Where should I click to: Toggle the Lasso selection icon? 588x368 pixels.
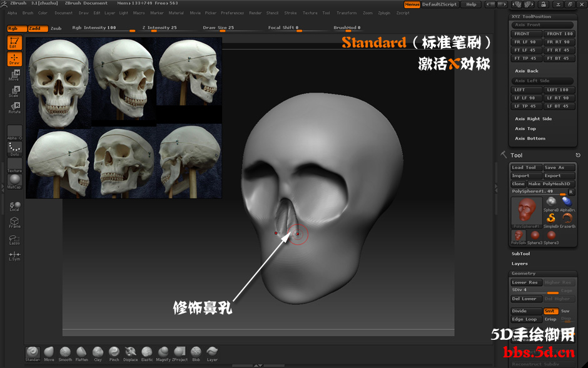point(14,240)
